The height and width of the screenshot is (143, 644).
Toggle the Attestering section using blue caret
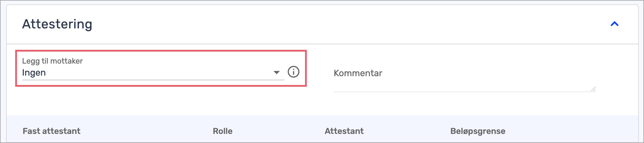coord(614,24)
